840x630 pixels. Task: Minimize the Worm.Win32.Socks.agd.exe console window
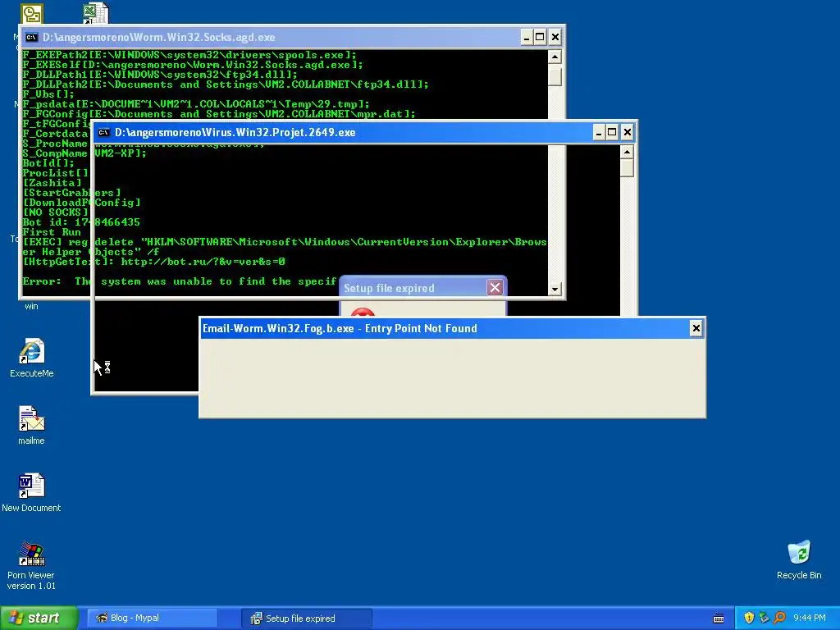point(527,37)
